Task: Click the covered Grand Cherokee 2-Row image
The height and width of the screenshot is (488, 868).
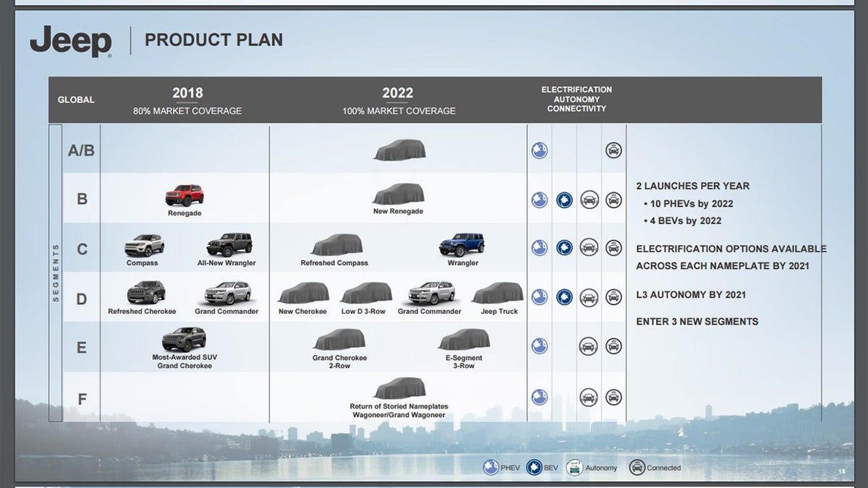Action: click(339, 340)
